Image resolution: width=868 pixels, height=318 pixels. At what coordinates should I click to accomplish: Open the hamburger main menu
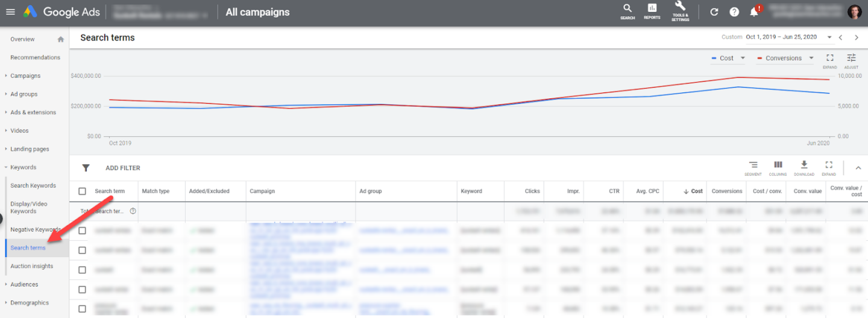[10, 12]
